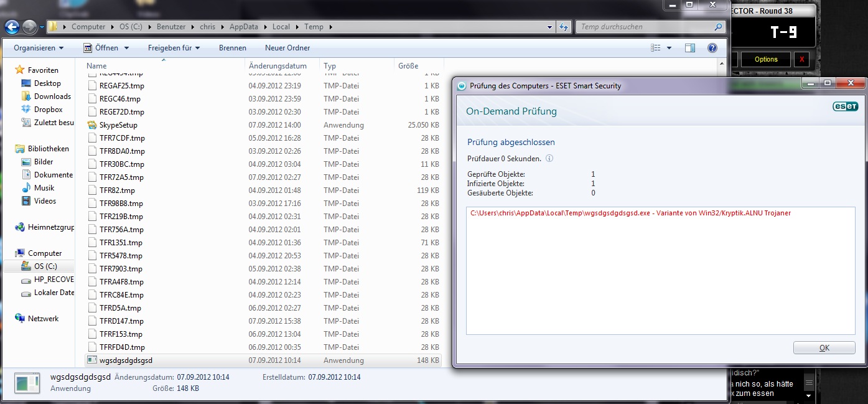The width and height of the screenshot is (868, 404).
Task: Select AppData in the address breadcrumb
Action: (x=243, y=27)
